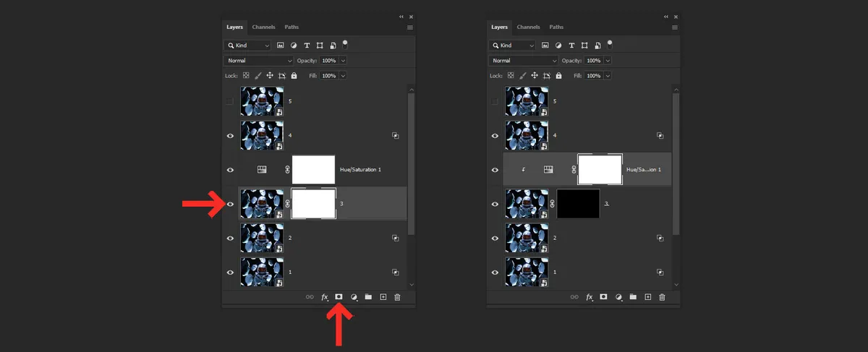Click Opacity value field in left panel
The image size is (868, 352).
[328, 61]
